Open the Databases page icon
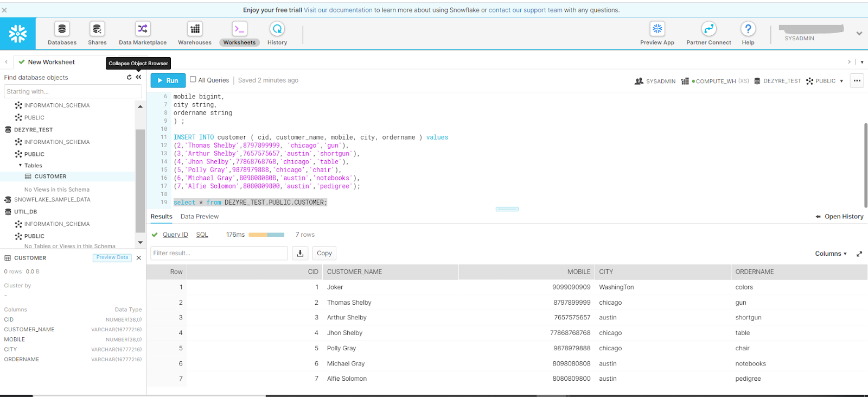 62,29
